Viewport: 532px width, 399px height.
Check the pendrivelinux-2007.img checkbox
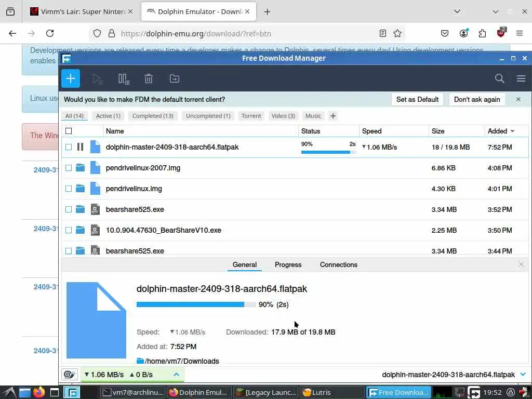pos(69,168)
